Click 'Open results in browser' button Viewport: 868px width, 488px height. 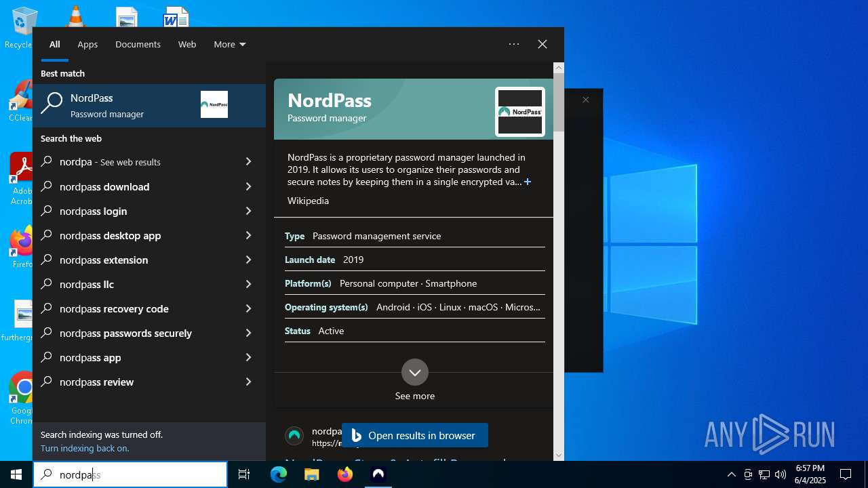click(415, 435)
